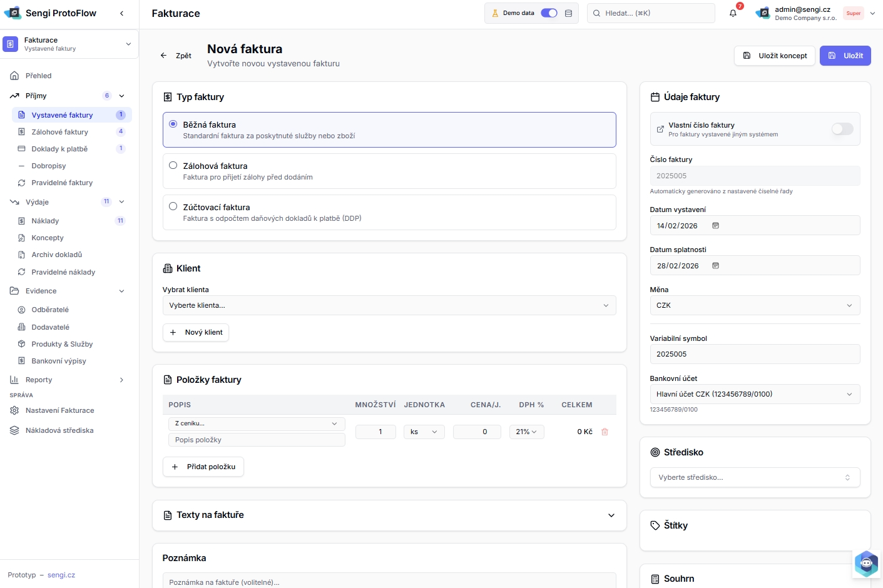Click the Variabilní symbol input field
Viewport: 883px width, 588px height.
(x=754, y=354)
